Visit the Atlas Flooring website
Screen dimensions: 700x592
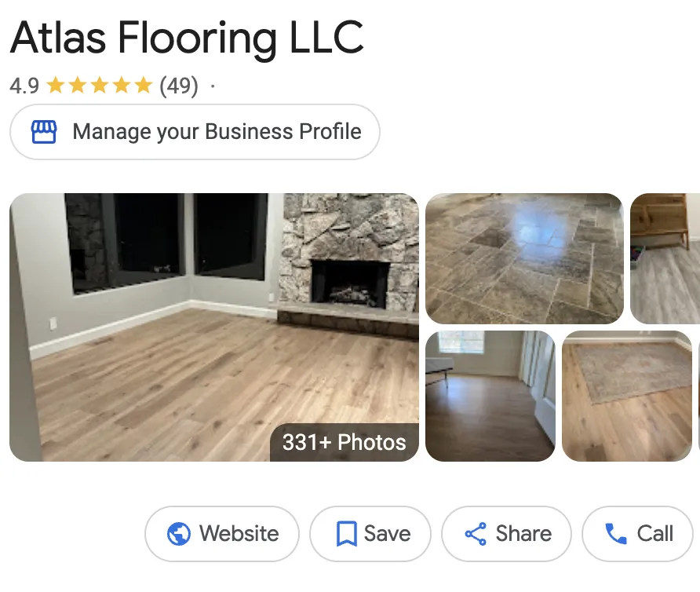click(222, 534)
